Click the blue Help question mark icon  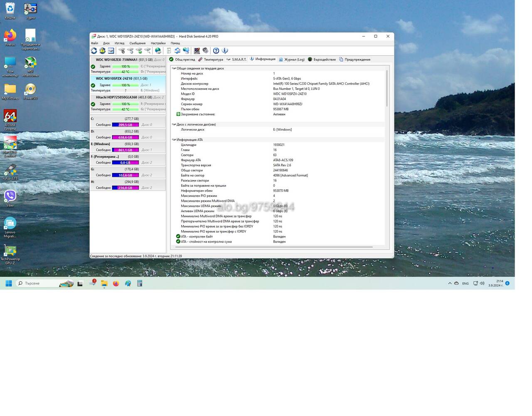click(216, 51)
